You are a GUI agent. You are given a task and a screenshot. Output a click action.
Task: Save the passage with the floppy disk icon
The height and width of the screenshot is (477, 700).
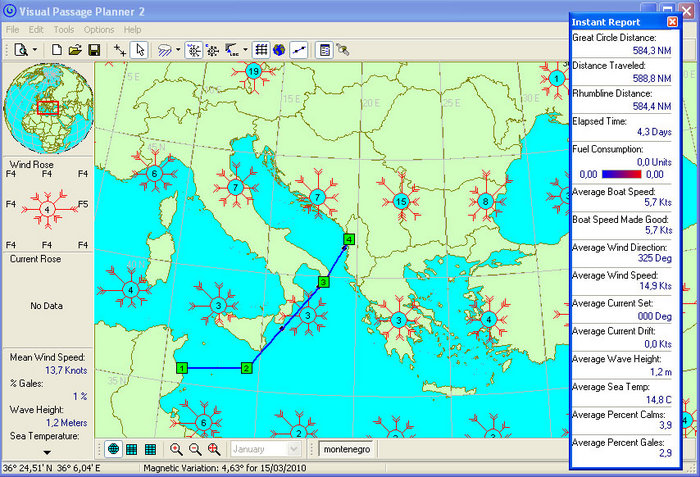pyautogui.click(x=93, y=49)
